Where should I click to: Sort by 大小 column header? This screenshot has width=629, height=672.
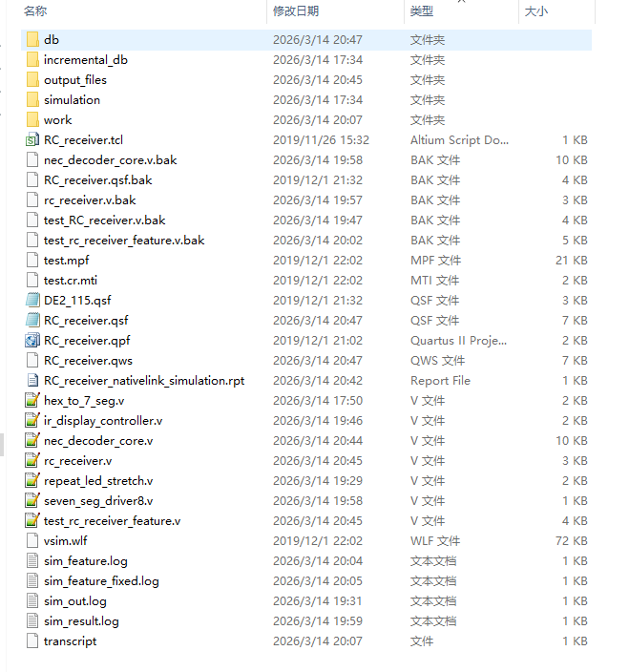pyautogui.click(x=536, y=11)
